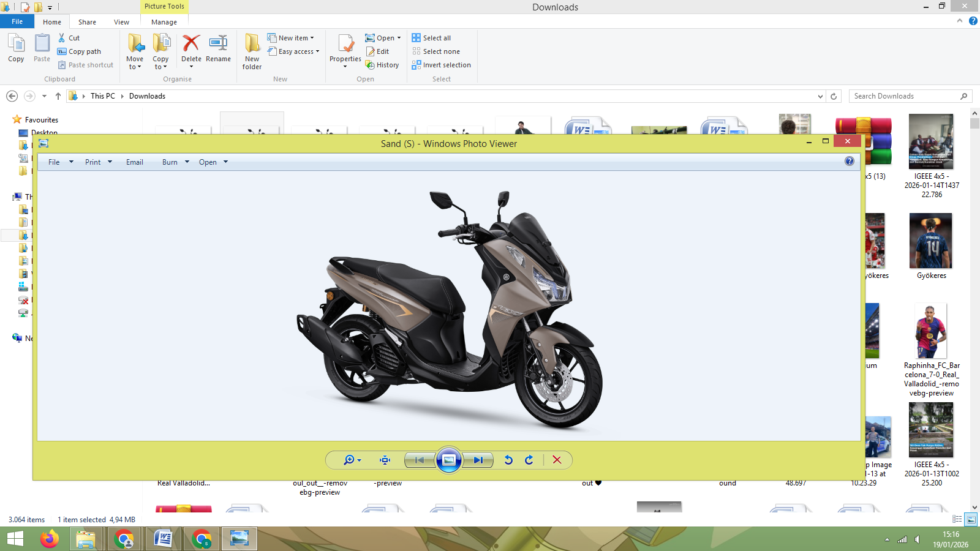Switch to the Manage ribbon tab

point(164,22)
